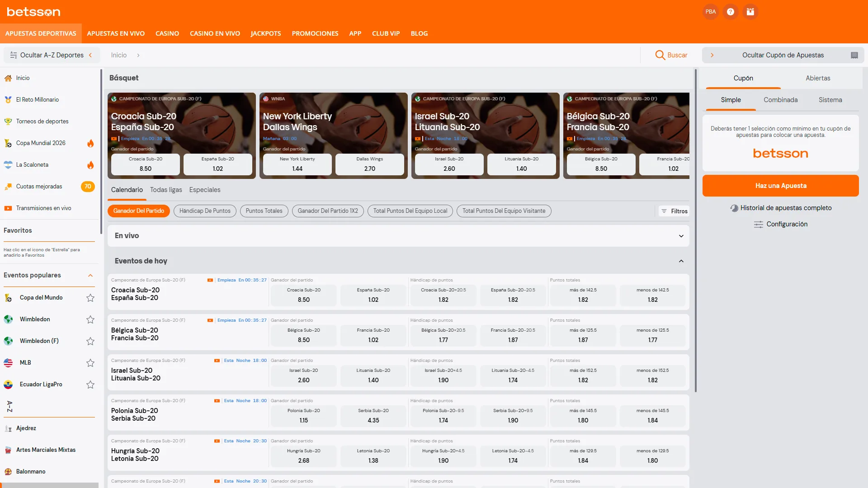868x488 pixels.
Task: Click the Configuración sliders icon
Action: tap(759, 225)
